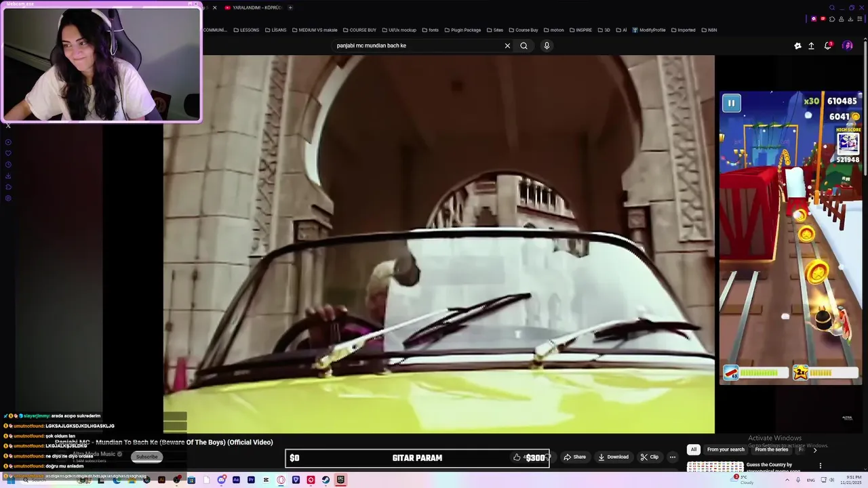The height and width of the screenshot is (488, 868).
Task: Start voice search with microphone icon
Action: click(x=547, y=45)
